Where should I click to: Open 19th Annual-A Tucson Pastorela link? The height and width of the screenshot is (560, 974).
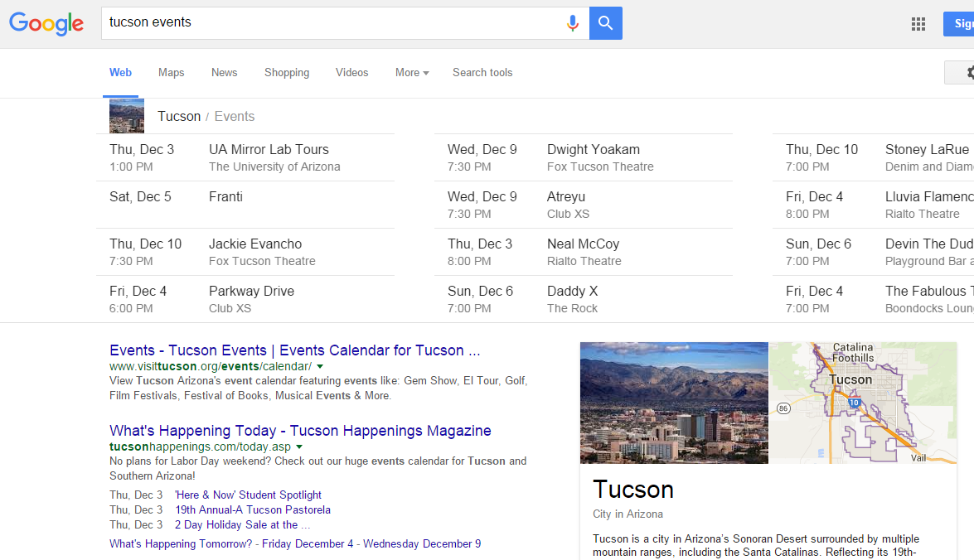coord(253,509)
